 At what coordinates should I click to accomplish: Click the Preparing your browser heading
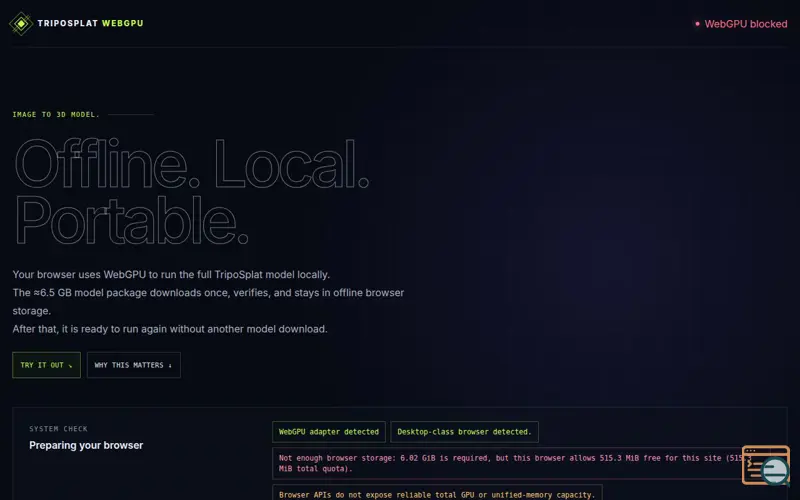pyautogui.click(x=86, y=445)
